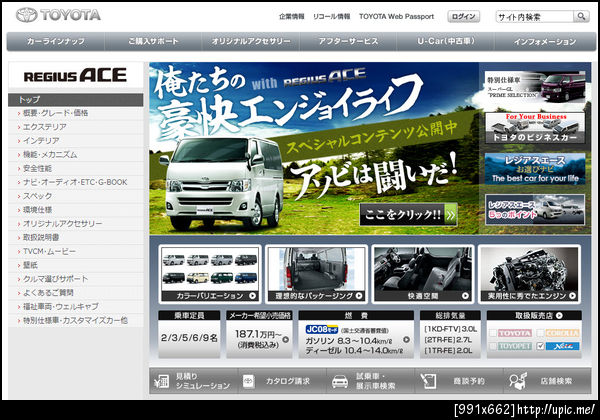Toggle the TOYOPET dealer checkbox
This screenshot has width=600, height=420.
[493, 346]
